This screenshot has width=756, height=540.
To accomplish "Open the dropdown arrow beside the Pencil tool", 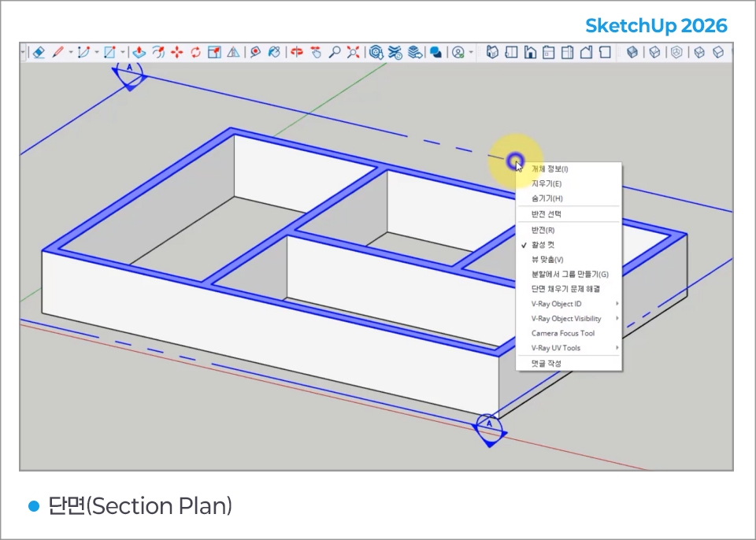I will [x=70, y=52].
